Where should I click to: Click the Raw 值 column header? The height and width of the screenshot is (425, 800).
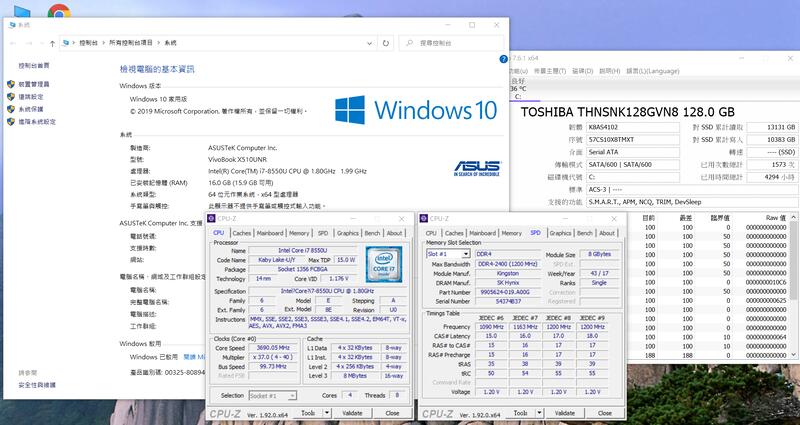click(776, 217)
